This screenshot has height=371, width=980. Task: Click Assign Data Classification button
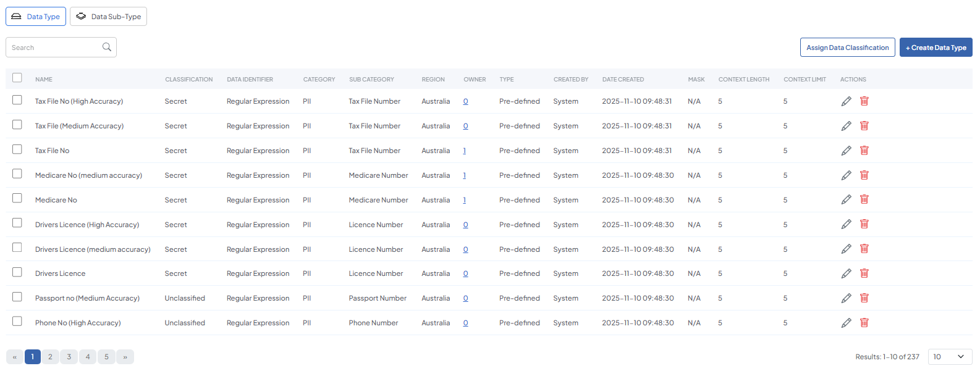[847, 48]
